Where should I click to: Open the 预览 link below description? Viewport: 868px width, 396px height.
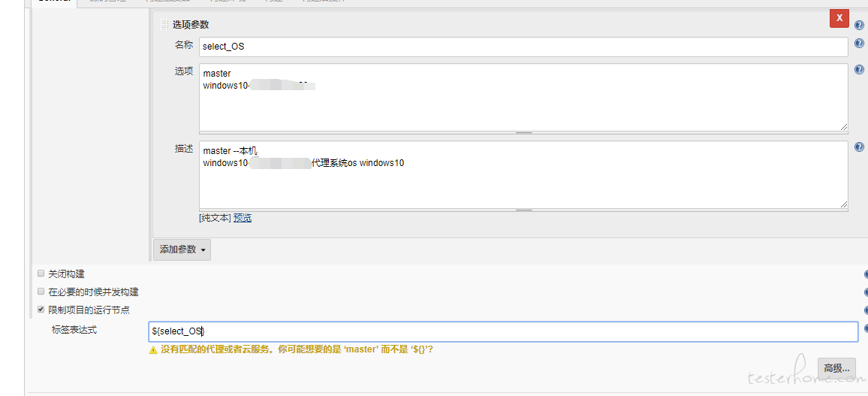243,218
